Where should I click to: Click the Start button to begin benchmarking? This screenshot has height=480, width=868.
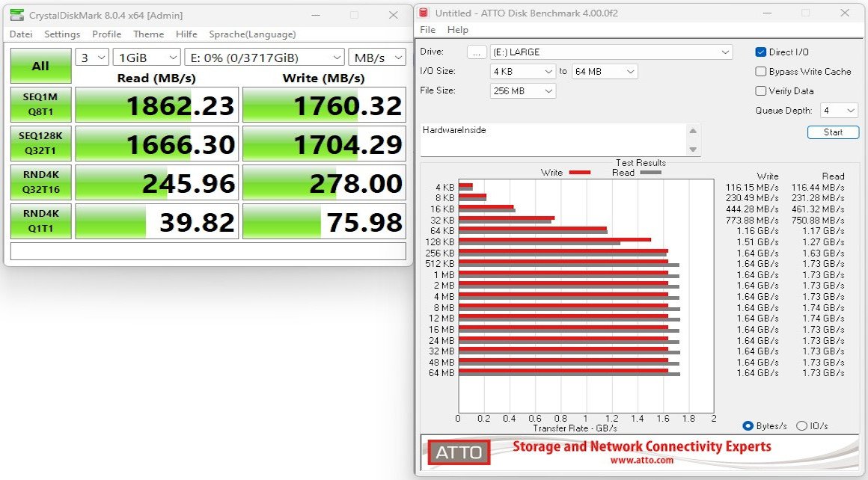pos(833,132)
